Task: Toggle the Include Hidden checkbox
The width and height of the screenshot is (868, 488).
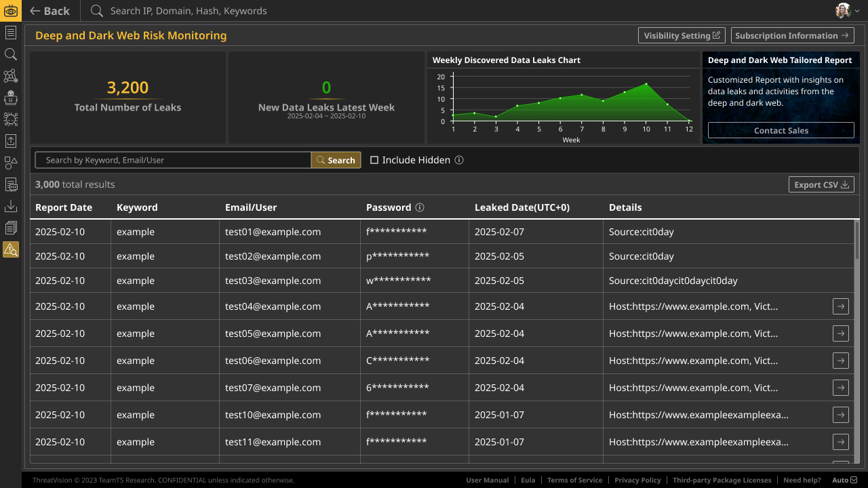Action: pyautogui.click(x=374, y=160)
